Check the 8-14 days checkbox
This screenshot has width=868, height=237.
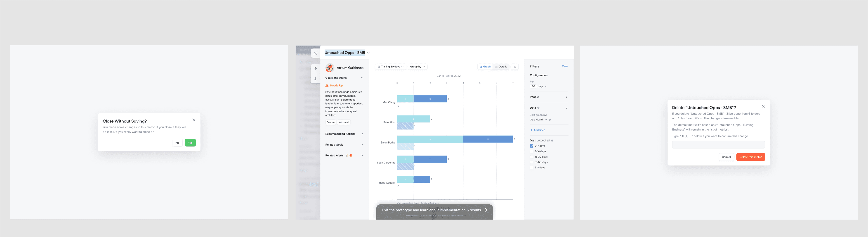coord(531,151)
